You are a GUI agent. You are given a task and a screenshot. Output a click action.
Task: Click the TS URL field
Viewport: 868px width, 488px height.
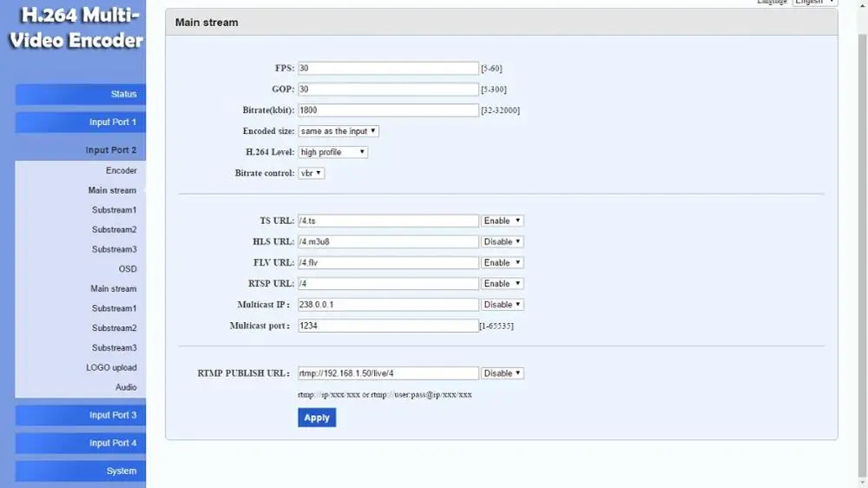[388, 221]
